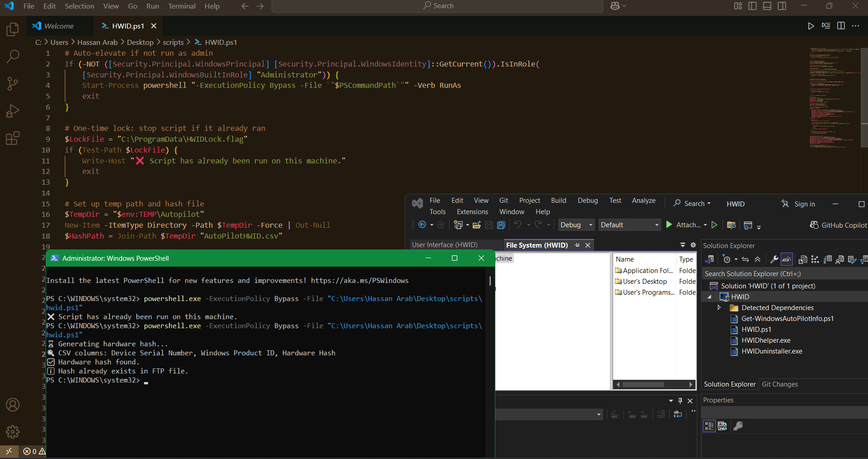The width and height of the screenshot is (868, 459).
Task: Click the file list horizontal scrollbar
Action: [643, 385]
